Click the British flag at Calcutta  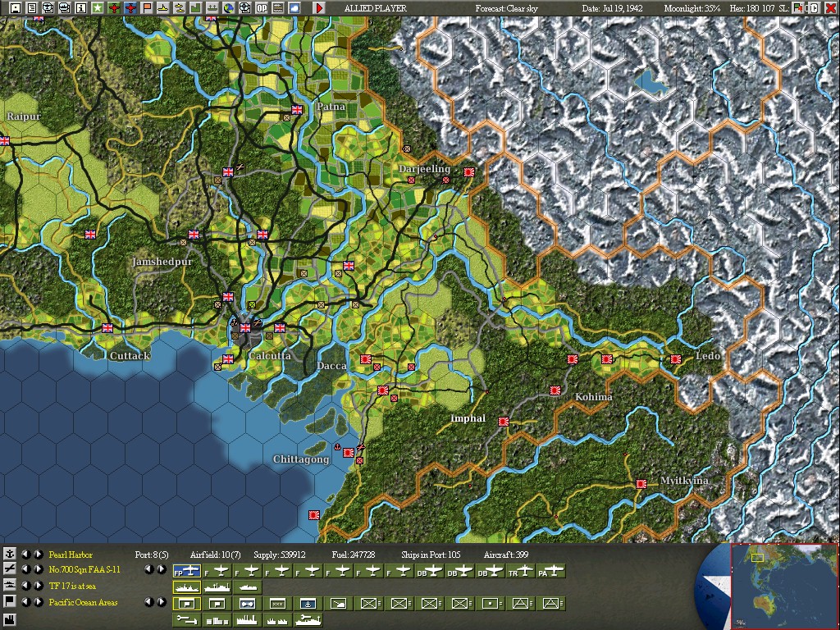(245, 327)
